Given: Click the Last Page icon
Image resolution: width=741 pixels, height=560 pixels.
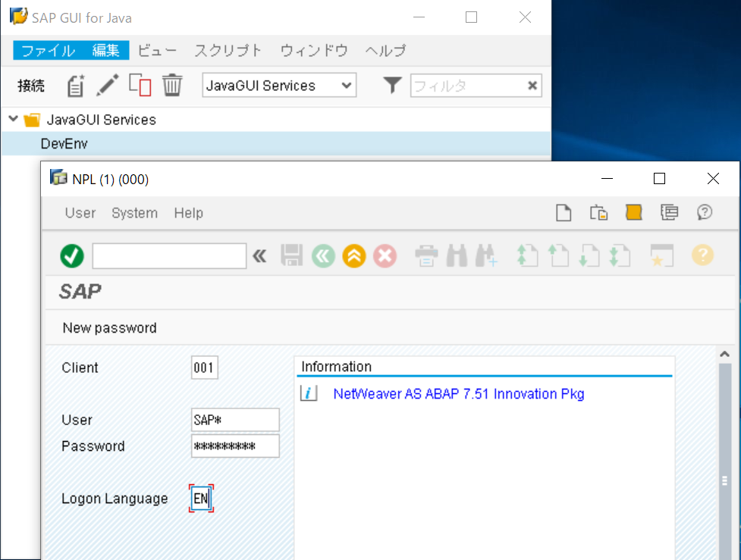Looking at the screenshot, I should click(620, 255).
